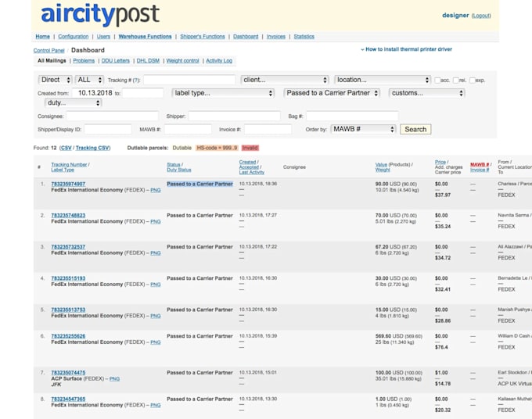Open Warehouse Functions menu
The image size is (532, 419).
click(x=146, y=37)
